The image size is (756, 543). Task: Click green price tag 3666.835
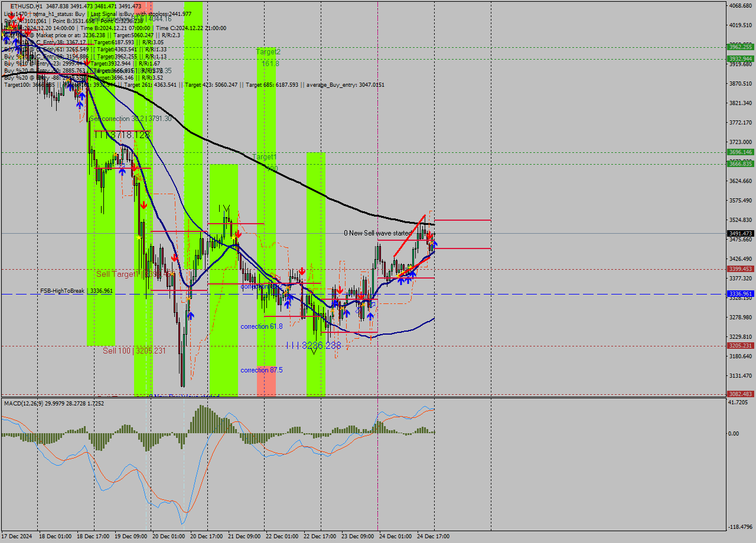click(740, 164)
